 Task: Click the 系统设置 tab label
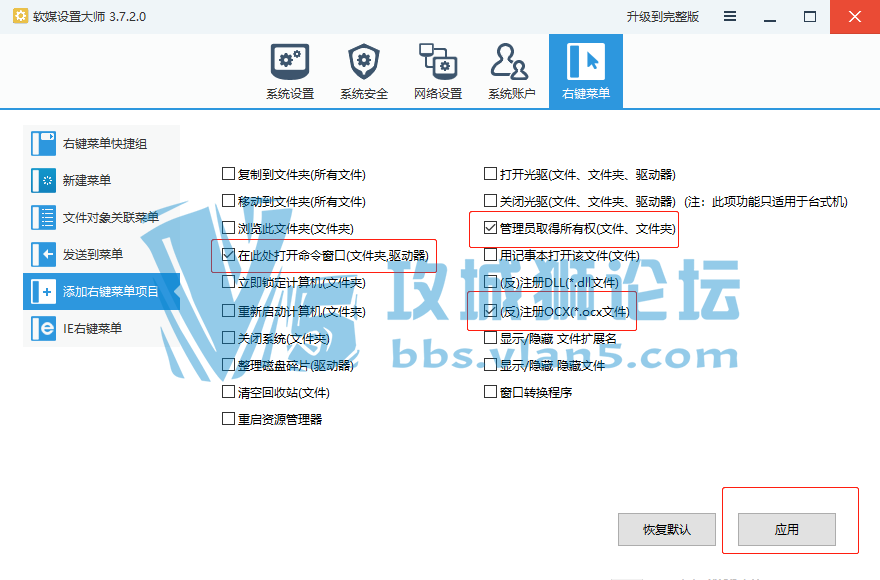pyautogui.click(x=290, y=94)
